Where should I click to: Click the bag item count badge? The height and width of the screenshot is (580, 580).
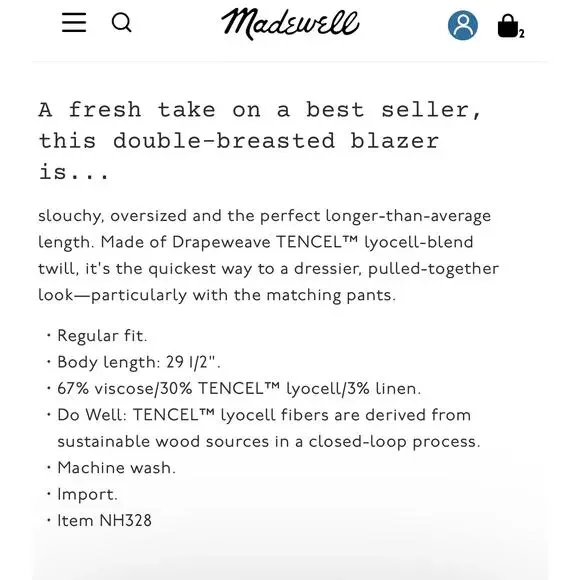pyautogui.click(x=522, y=34)
